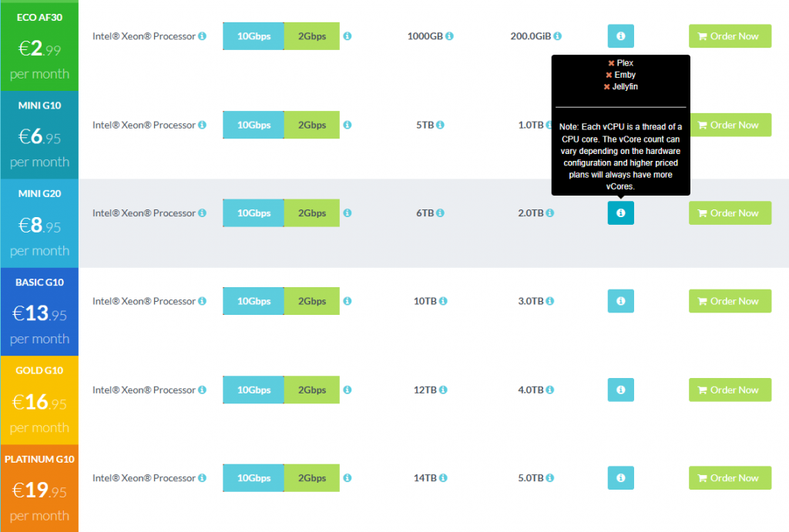Show info beside 10TB traffic value
Screen dimensions: 789x532
[443, 301]
